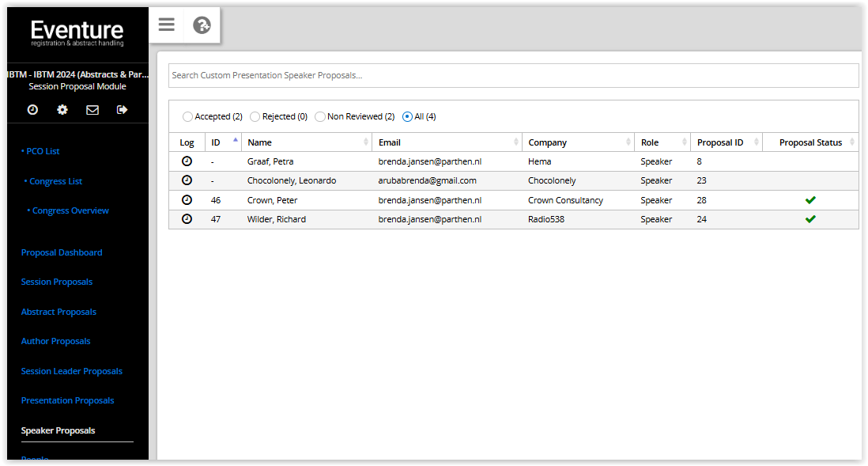
Task: Click company Chocolonely cell
Action: coord(551,180)
